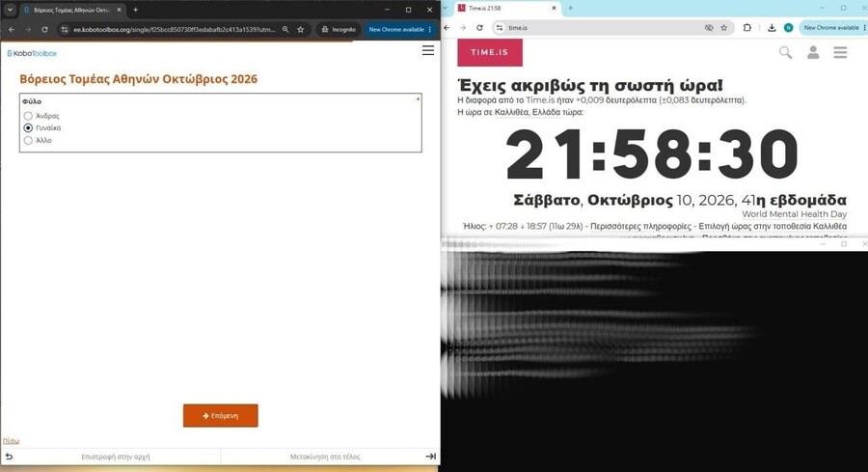This screenshot has width=868, height=472.
Task: Maximize the dark window below Time.is
Action: tap(844, 244)
